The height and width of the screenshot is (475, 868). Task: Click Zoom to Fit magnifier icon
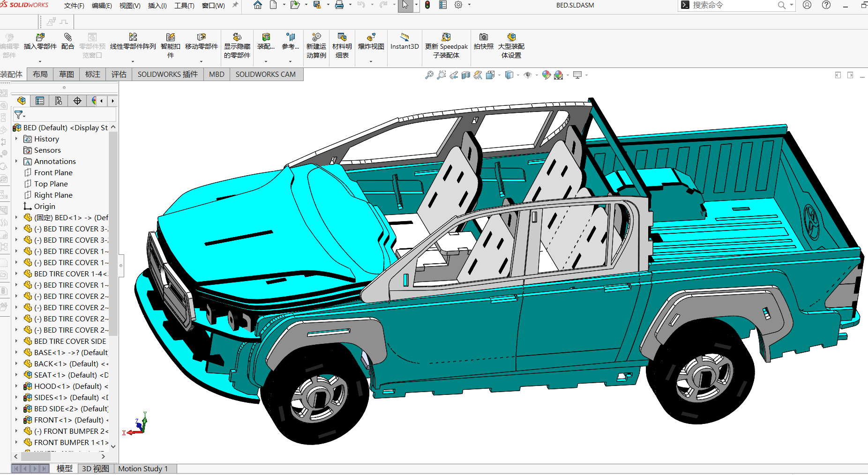click(429, 75)
